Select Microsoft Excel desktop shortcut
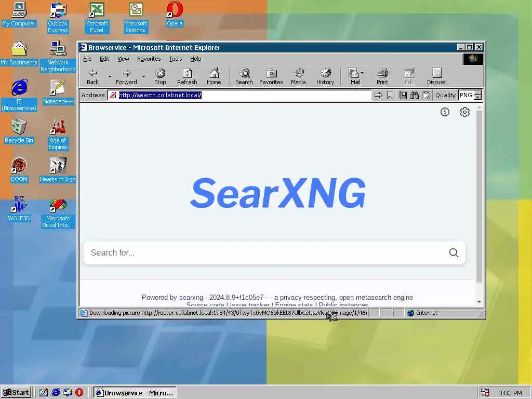This screenshot has width=532, height=399. pyautogui.click(x=97, y=17)
